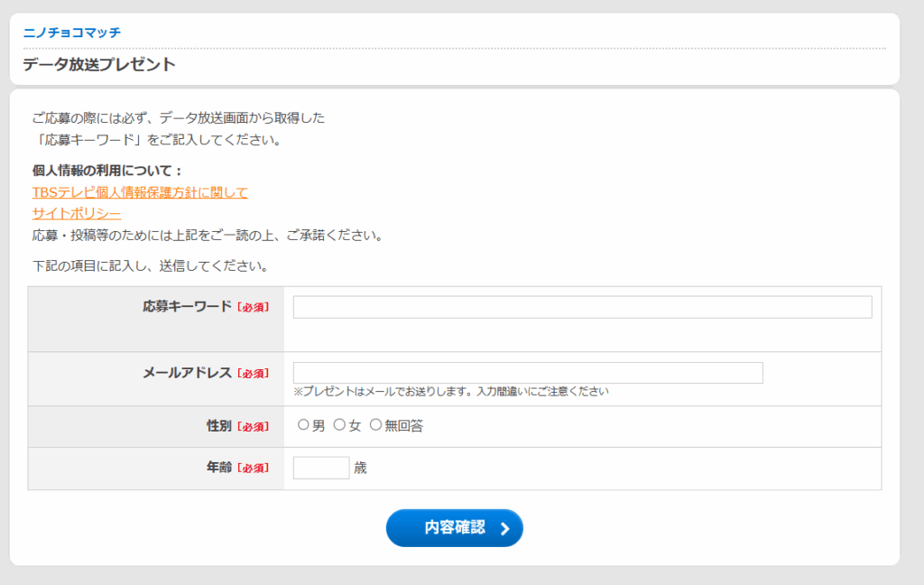Click into the メールアドレス input box
Screen dimensions: 924x585
[x=528, y=373]
